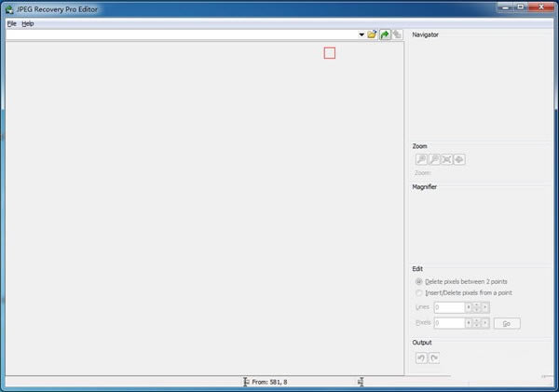Open the File menu

point(11,23)
